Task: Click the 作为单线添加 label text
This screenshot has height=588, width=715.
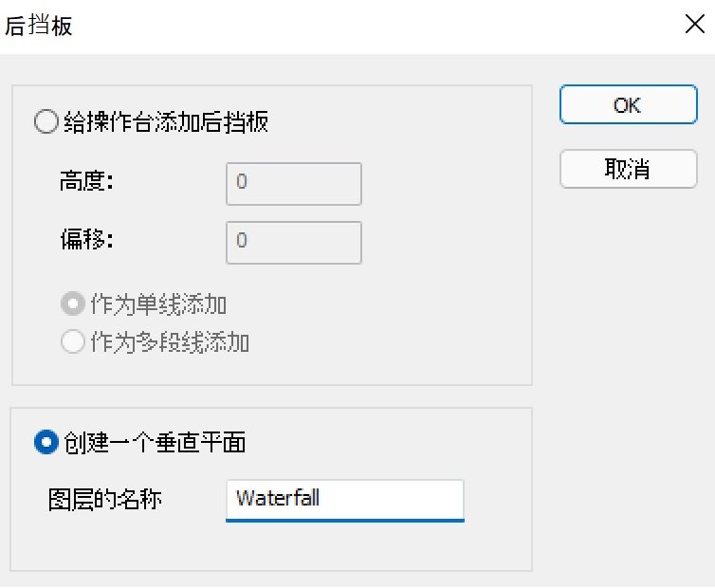Action: 157,305
